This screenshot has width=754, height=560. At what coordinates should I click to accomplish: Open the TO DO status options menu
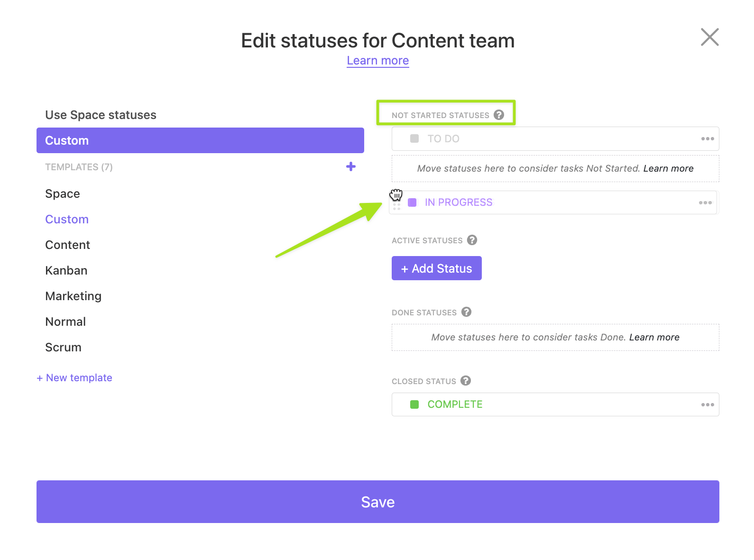point(708,138)
